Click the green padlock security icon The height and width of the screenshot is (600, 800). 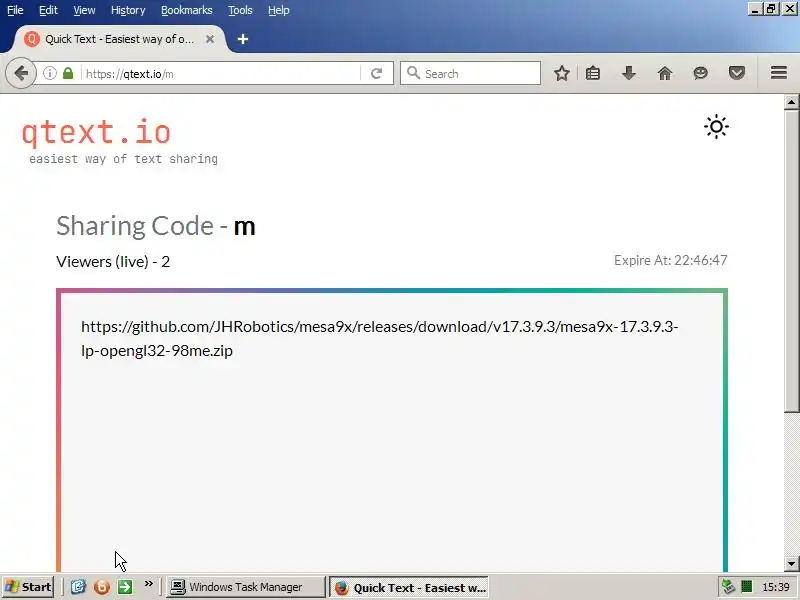click(x=68, y=73)
